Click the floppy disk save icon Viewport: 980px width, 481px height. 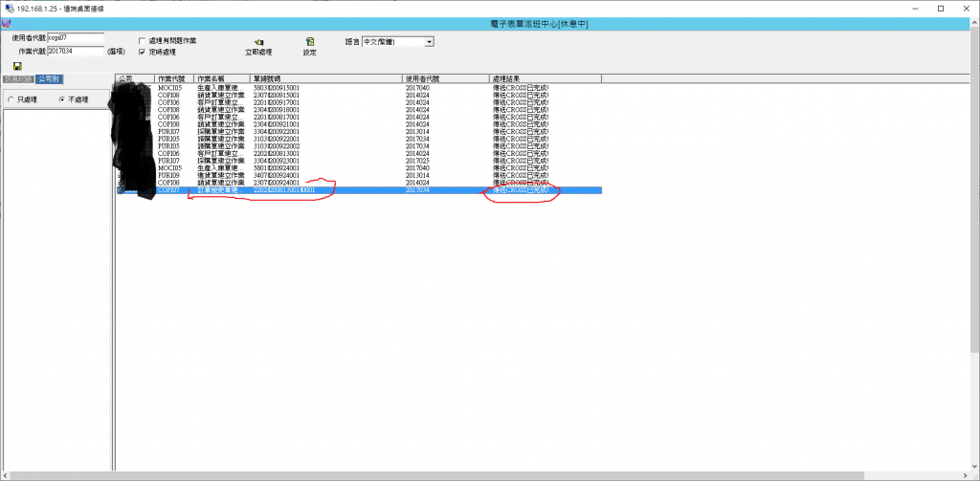tap(17, 66)
